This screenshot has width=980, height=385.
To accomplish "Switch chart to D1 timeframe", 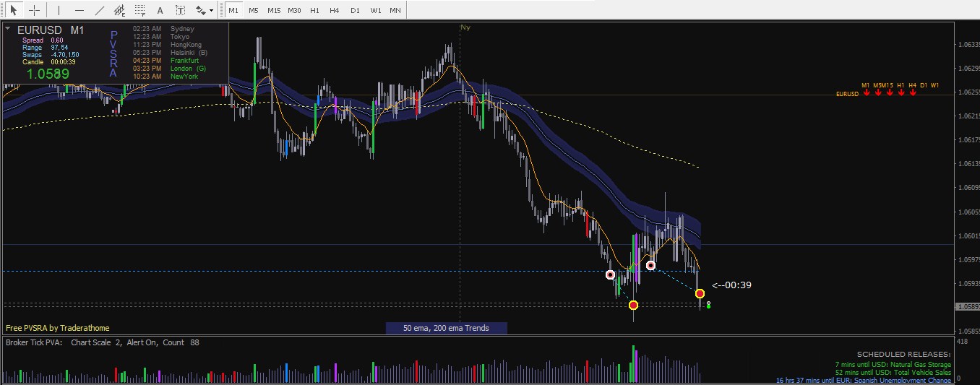I will [x=355, y=10].
